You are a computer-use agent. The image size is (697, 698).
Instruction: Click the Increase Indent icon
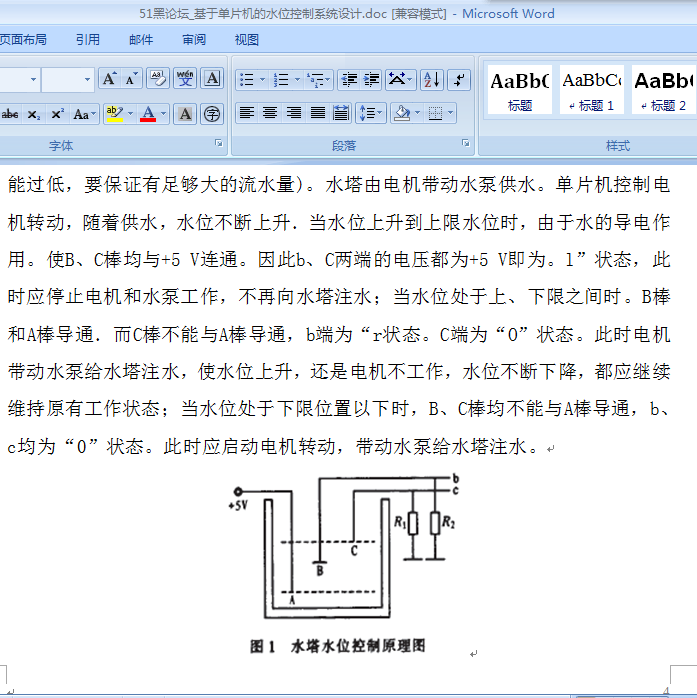coord(371,79)
